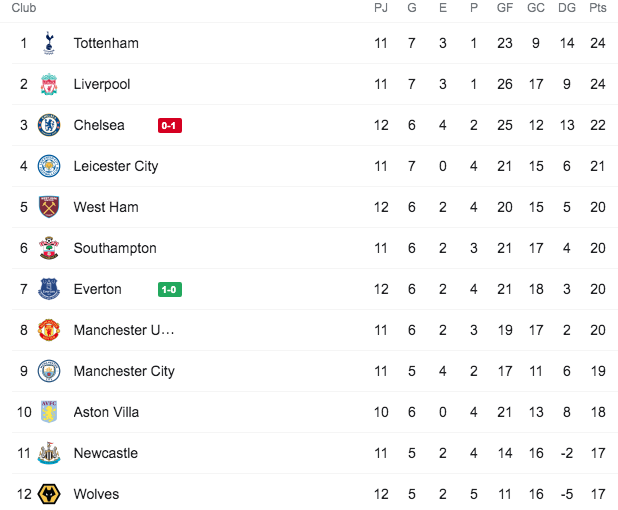Click the Aston Villa crest icon
Screen dimensions: 618x510
(x=49, y=412)
